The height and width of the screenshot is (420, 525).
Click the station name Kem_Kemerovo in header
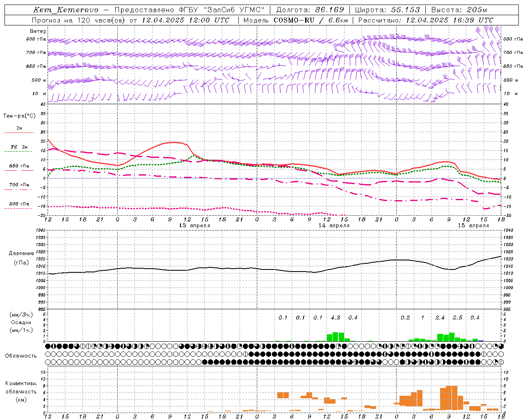click(66, 10)
